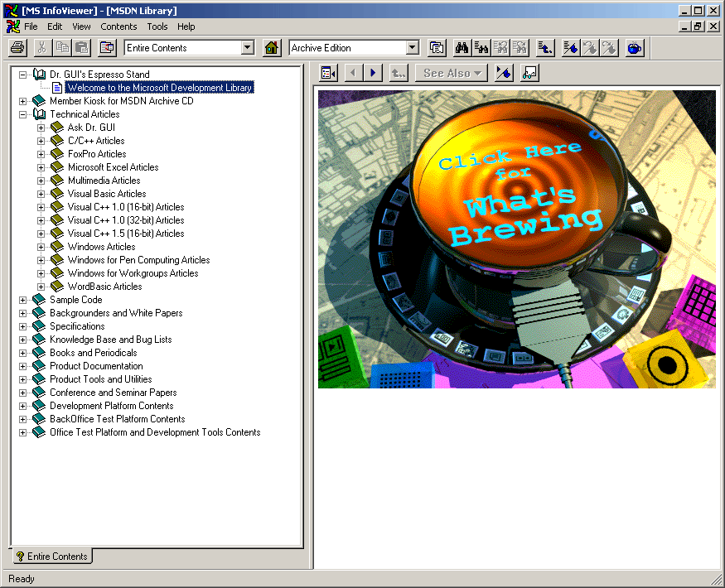Expand the Knowledge Base and Bug Lists node

point(22,340)
